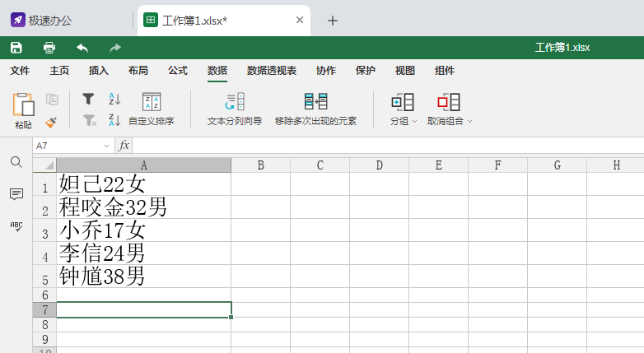Open the 协作 tab

pos(325,71)
